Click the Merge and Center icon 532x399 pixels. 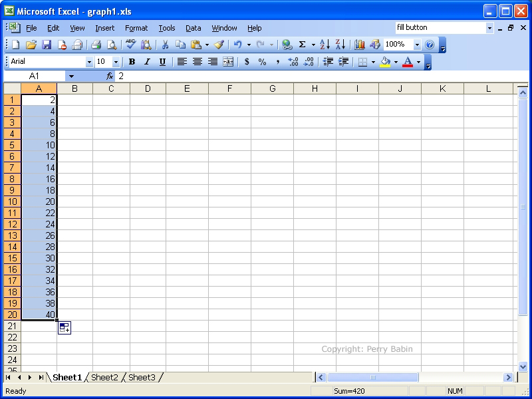point(228,62)
